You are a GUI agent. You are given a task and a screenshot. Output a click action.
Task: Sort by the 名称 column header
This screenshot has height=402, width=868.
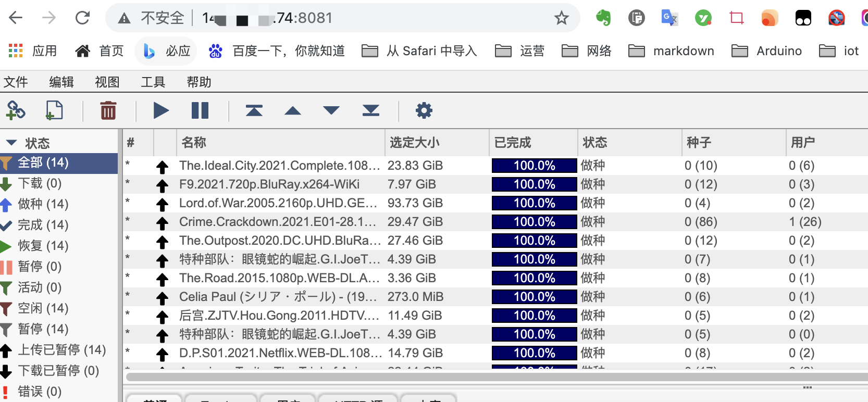pos(194,143)
